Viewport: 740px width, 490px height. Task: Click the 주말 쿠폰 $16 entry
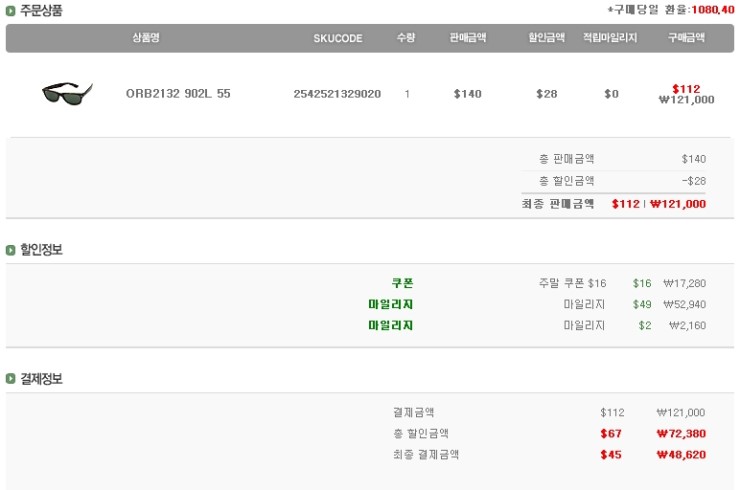tap(572, 283)
